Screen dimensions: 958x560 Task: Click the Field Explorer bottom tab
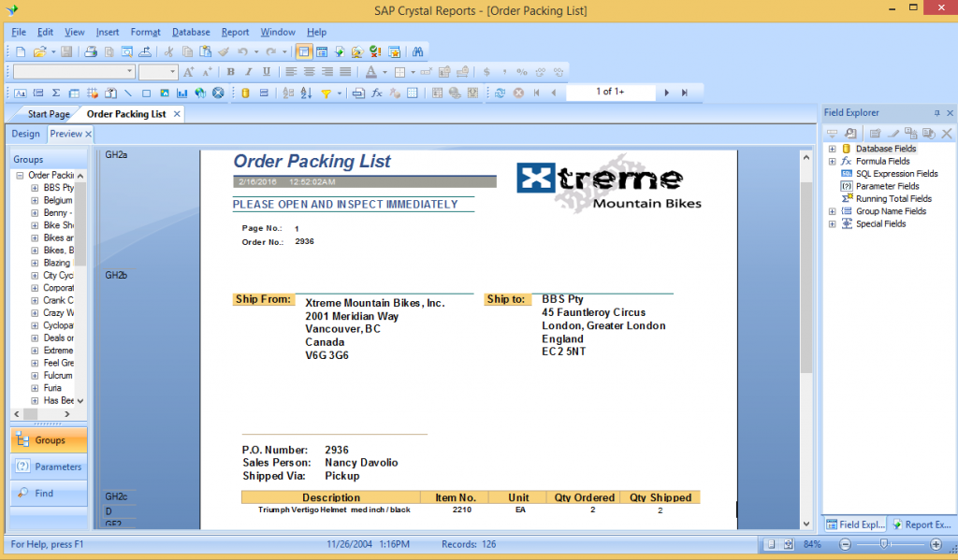[855, 524]
